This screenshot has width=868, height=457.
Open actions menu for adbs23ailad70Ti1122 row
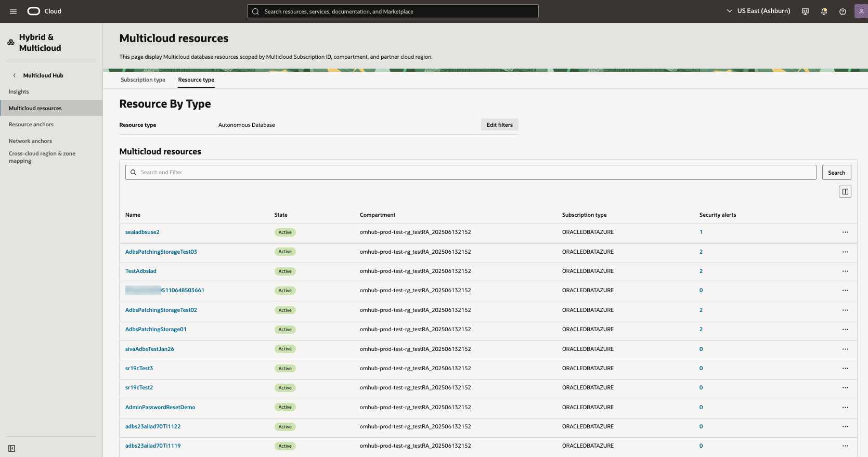pyautogui.click(x=845, y=427)
